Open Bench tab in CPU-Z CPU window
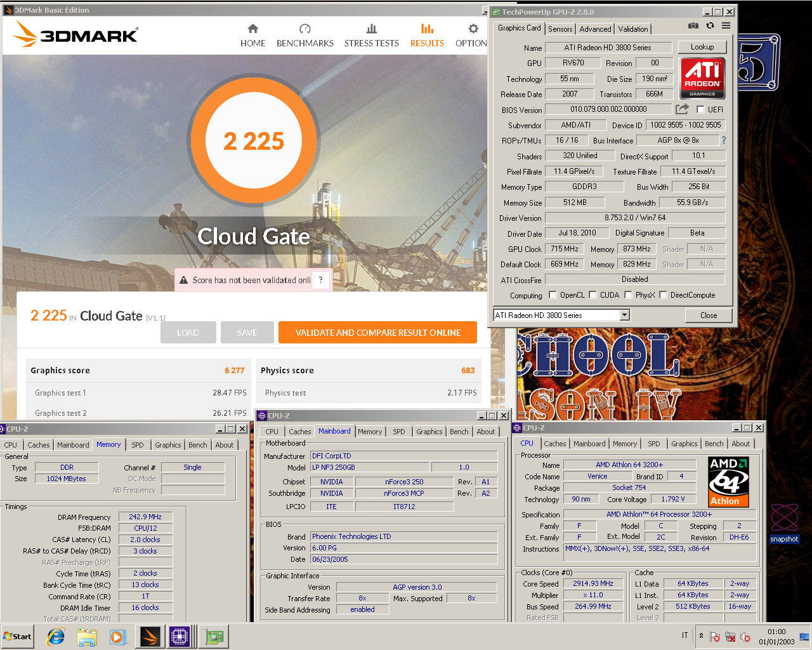Viewport: 812px width, 650px height. pyautogui.click(x=714, y=444)
